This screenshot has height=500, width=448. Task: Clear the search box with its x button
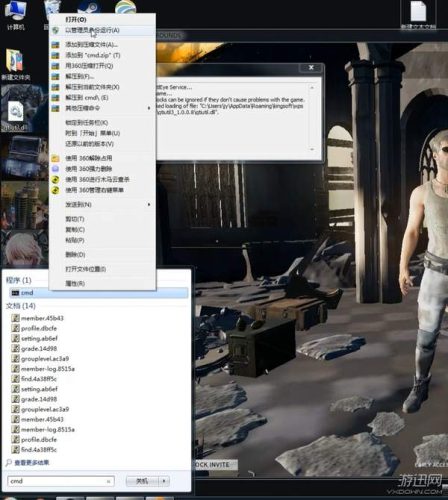pyautogui.click(x=108, y=481)
